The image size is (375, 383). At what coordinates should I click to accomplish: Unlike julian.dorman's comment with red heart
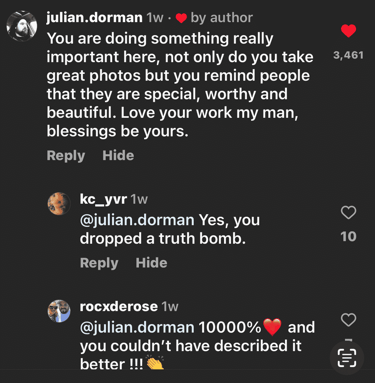(x=349, y=31)
